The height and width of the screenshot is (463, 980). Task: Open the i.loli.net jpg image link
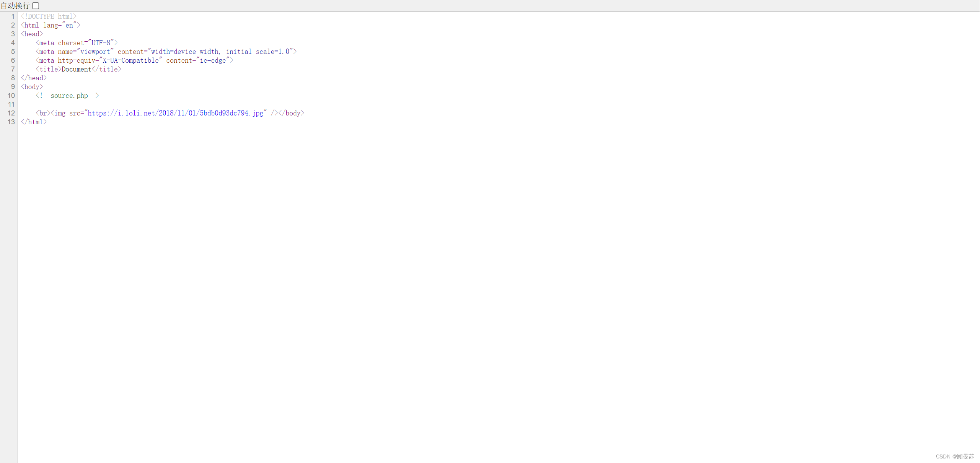click(x=175, y=113)
